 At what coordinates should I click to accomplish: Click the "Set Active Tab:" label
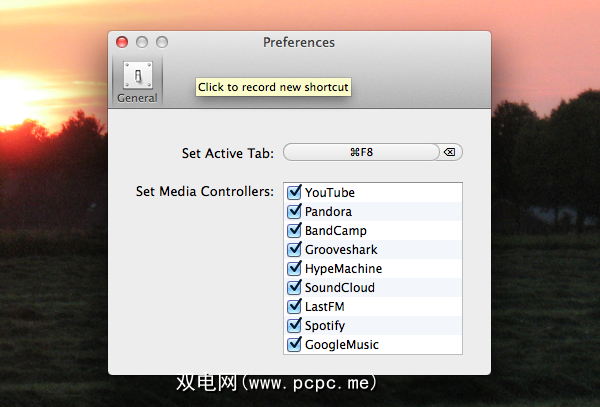tap(228, 153)
